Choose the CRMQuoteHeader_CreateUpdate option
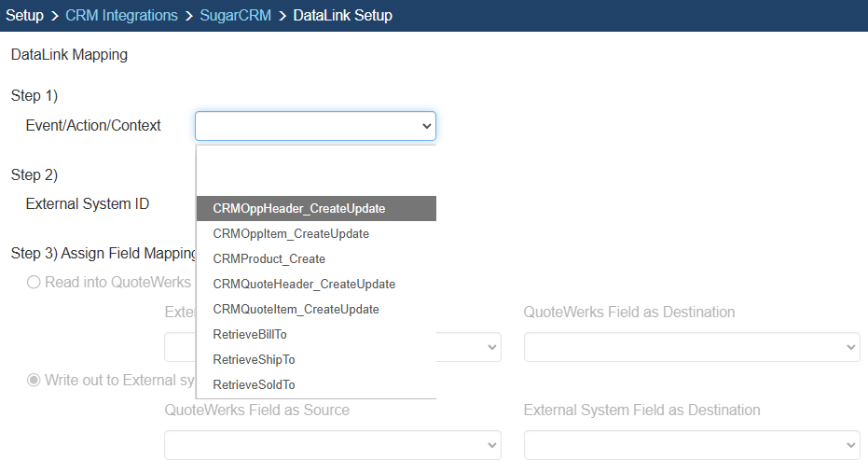868x473 pixels. (x=304, y=285)
